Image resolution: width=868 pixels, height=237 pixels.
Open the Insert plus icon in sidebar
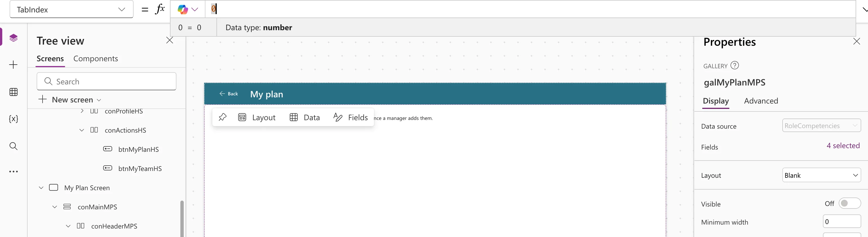(x=14, y=65)
